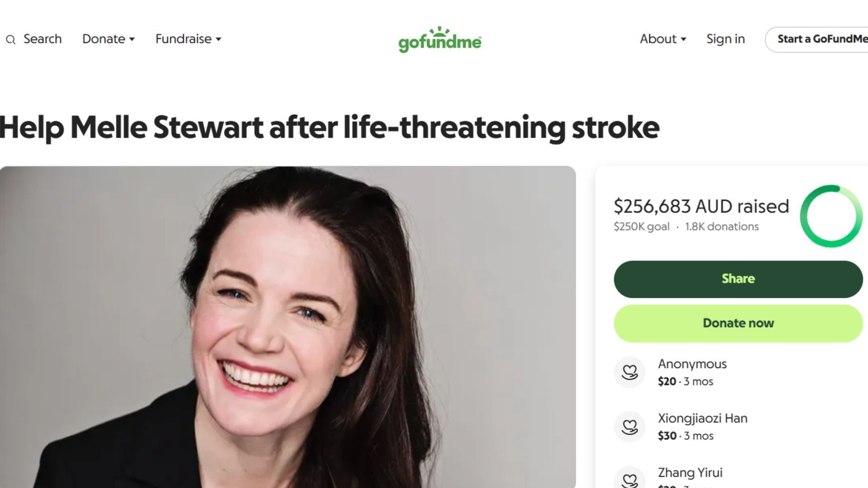The height and width of the screenshot is (488, 868).
Task: Click the heart-hand icon beside Anonymous donation
Action: tap(629, 372)
